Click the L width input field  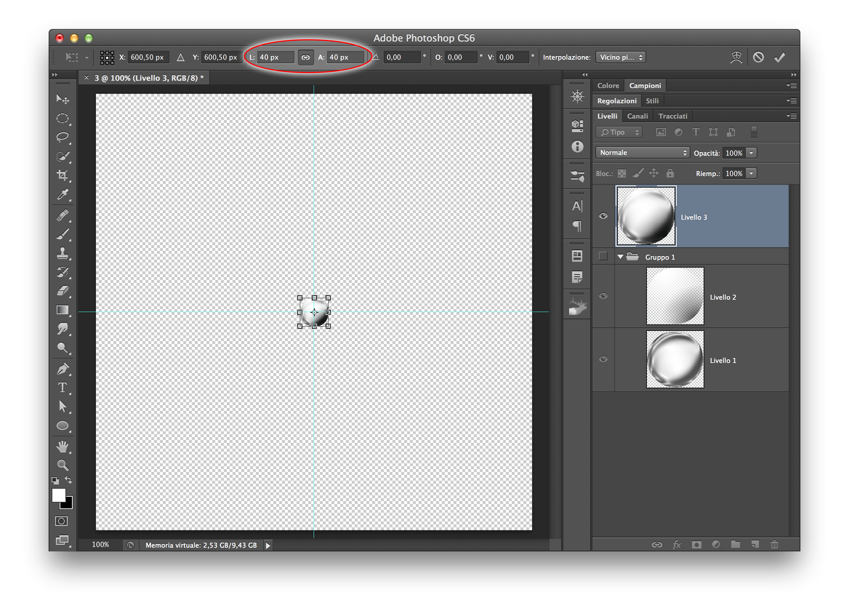tap(276, 57)
